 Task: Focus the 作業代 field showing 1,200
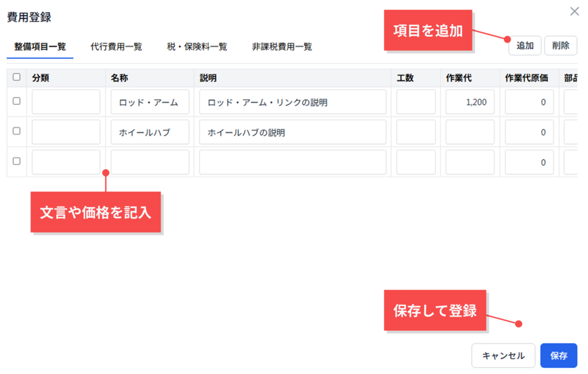[x=470, y=102]
